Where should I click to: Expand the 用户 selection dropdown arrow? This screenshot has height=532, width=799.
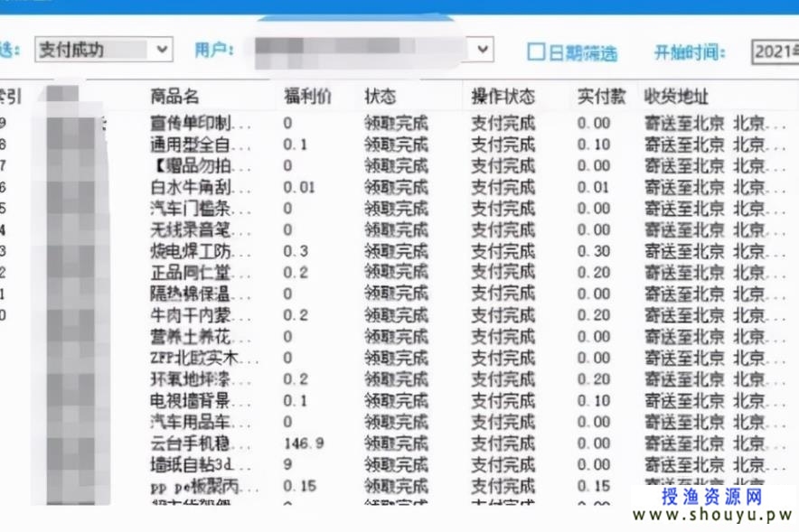click(x=483, y=49)
